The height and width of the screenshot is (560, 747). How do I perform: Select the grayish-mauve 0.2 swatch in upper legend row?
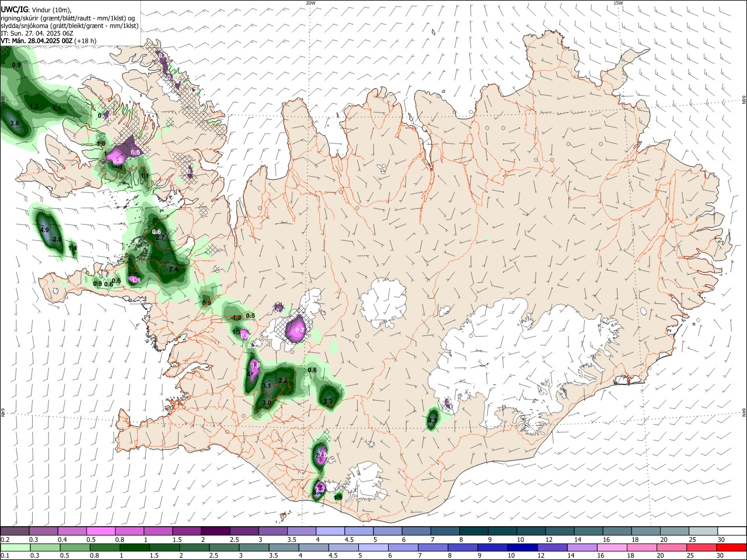(x=15, y=531)
